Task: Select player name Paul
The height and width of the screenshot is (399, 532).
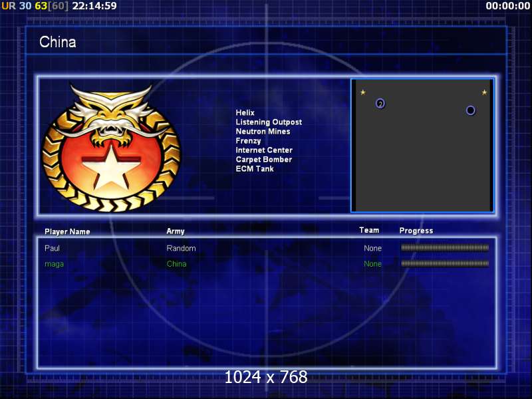Action: [52, 248]
